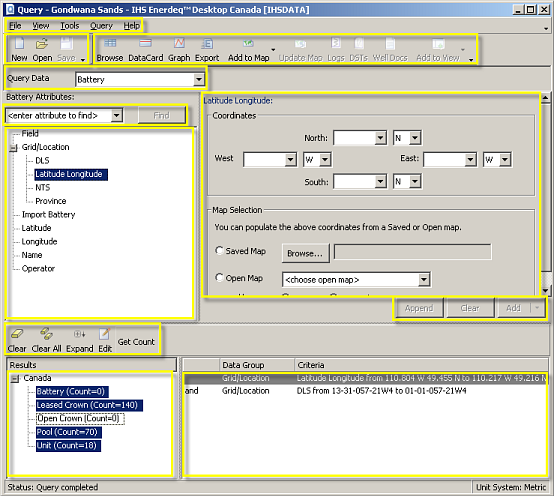
Task: Open the Logs tool
Action: (336, 49)
